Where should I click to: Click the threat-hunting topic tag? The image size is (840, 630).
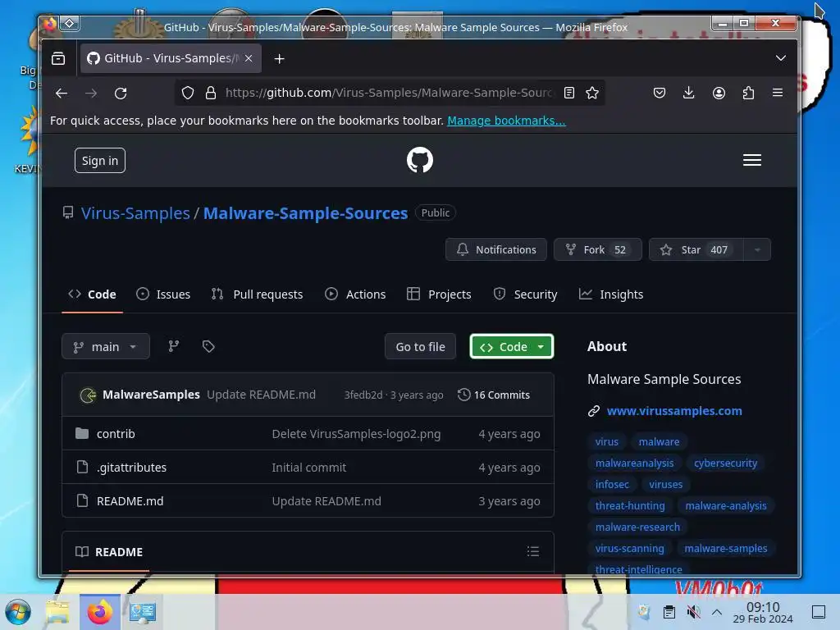pyautogui.click(x=630, y=505)
